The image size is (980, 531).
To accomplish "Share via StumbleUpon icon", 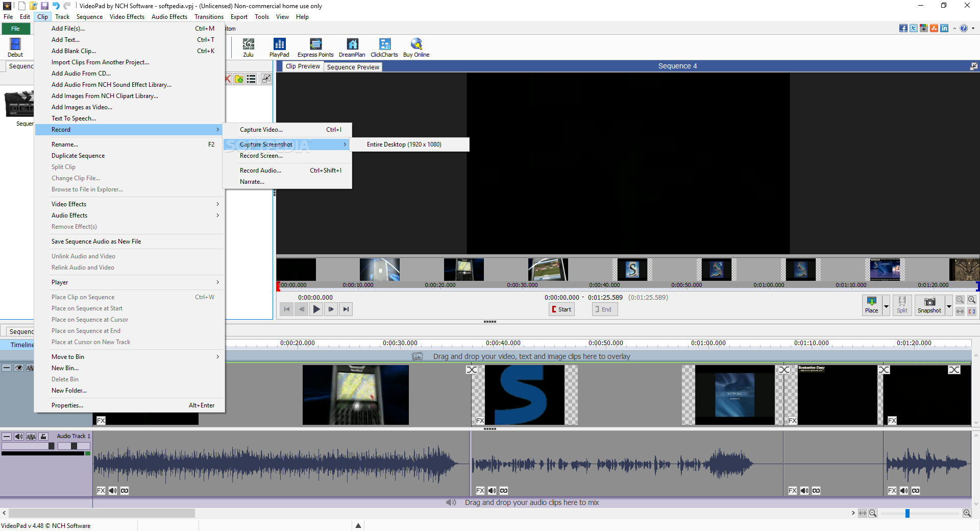I will (934, 28).
